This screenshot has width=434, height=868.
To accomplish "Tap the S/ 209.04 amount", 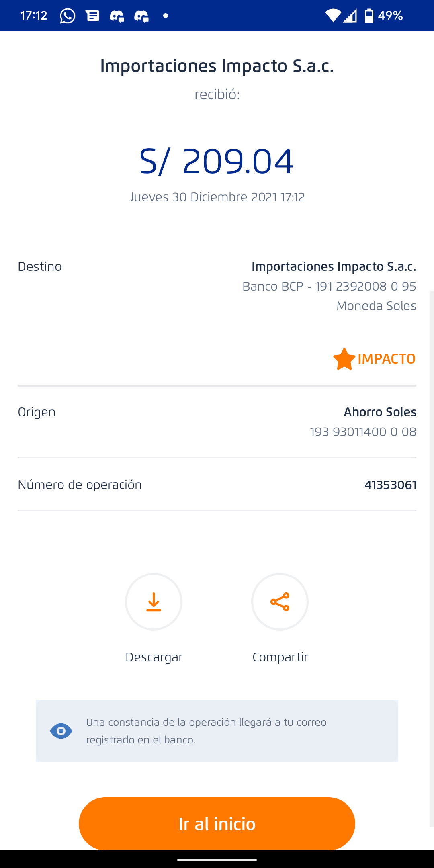I will [217, 161].
